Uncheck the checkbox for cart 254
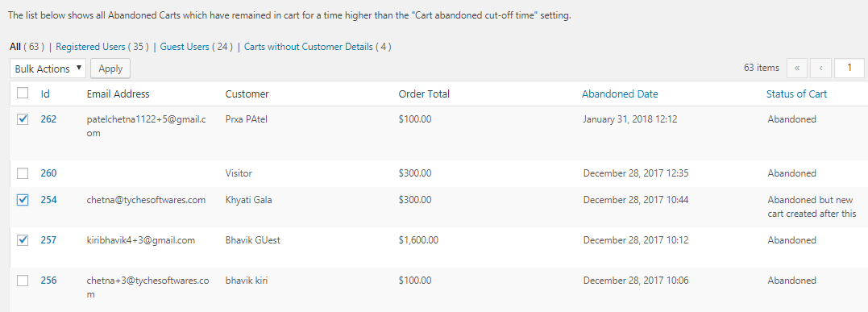The height and width of the screenshot is (312, 868). (x=23, y=200)
